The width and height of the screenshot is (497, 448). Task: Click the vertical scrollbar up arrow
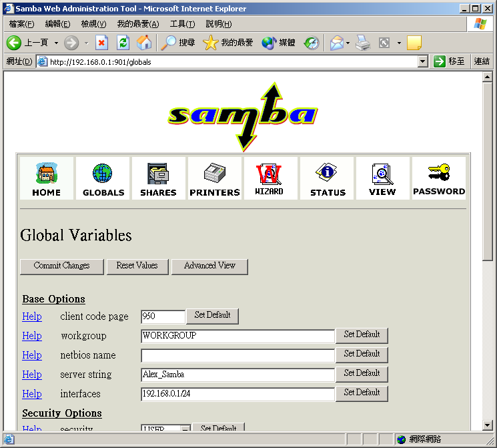(487, 77)
